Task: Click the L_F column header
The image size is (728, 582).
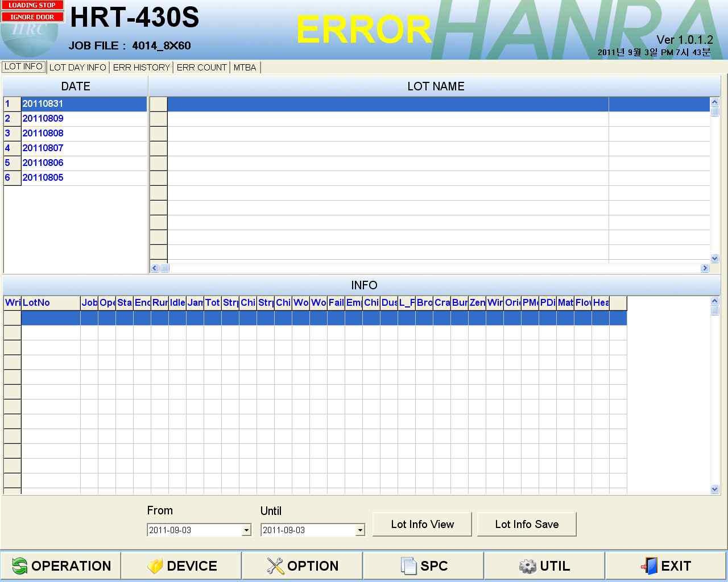Action: click(x=407, y=303)
